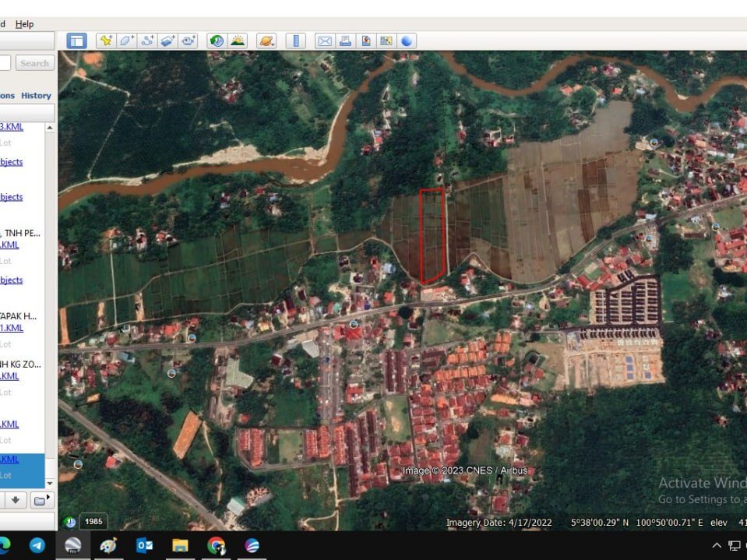Click the Search button
Screen dimensions: 747x560
coord(35,63)
